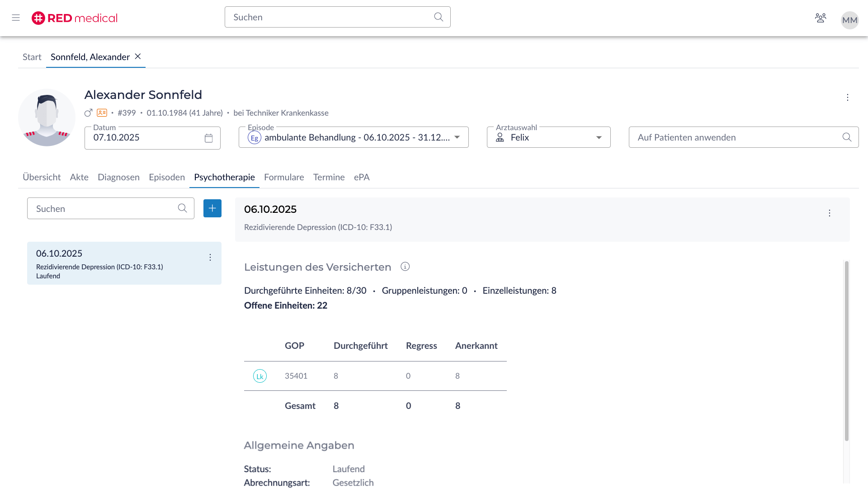Go to the Start tab
The height and width of the screenshot is (488, 868).
pos(32,57)
